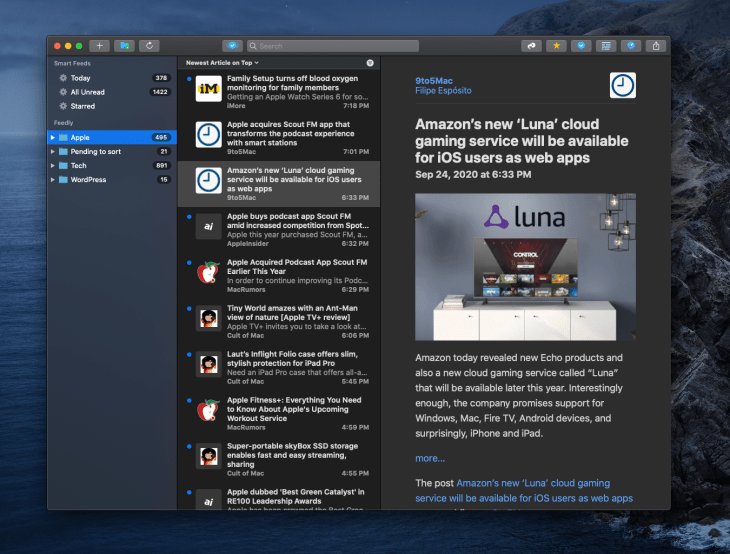The image size is (730, 554).
Task: Click the article list filter icon
Action: coord(370,63)
